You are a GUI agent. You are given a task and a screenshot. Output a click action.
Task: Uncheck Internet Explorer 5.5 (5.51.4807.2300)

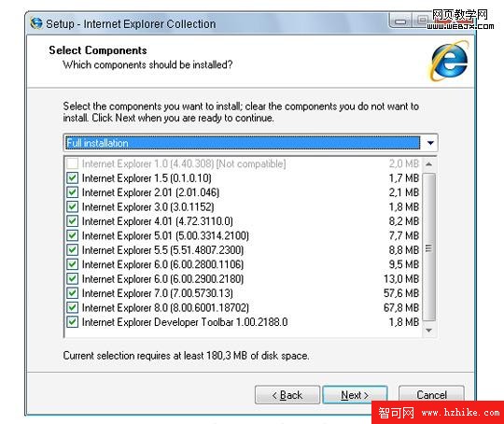72,250
